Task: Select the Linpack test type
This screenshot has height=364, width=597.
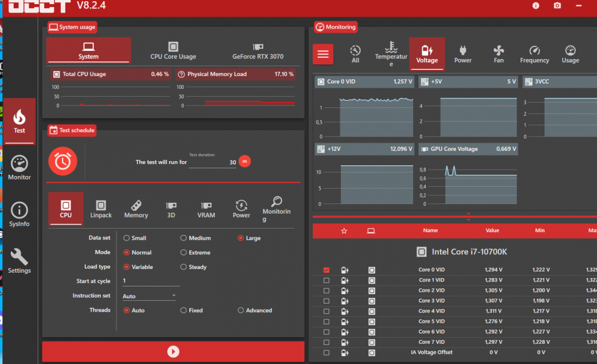Action: click(101, 209)
